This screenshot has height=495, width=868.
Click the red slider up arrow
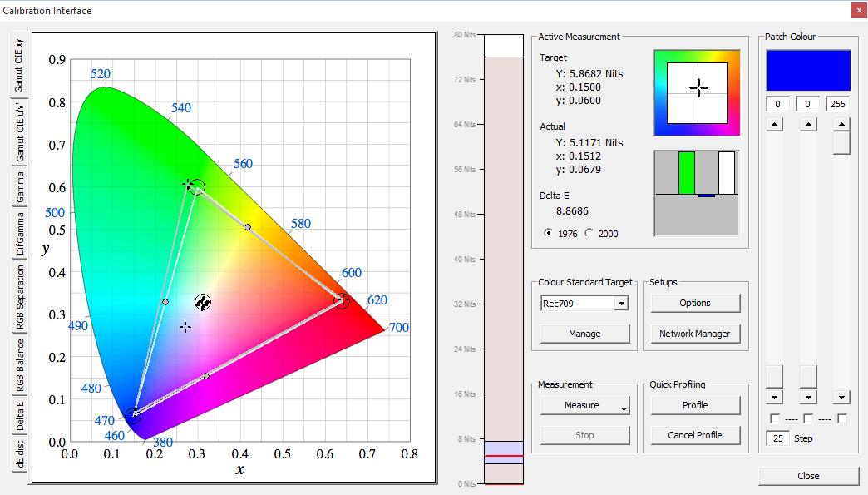tap(774, 125)
